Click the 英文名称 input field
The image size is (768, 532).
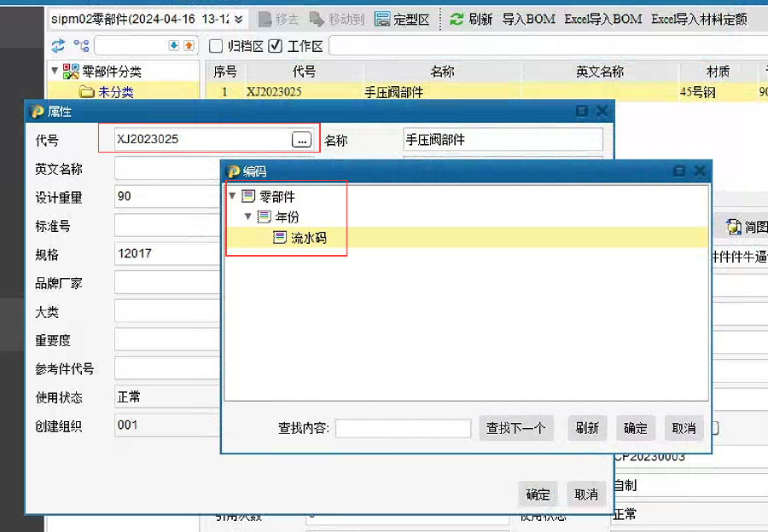pos(167,168)
